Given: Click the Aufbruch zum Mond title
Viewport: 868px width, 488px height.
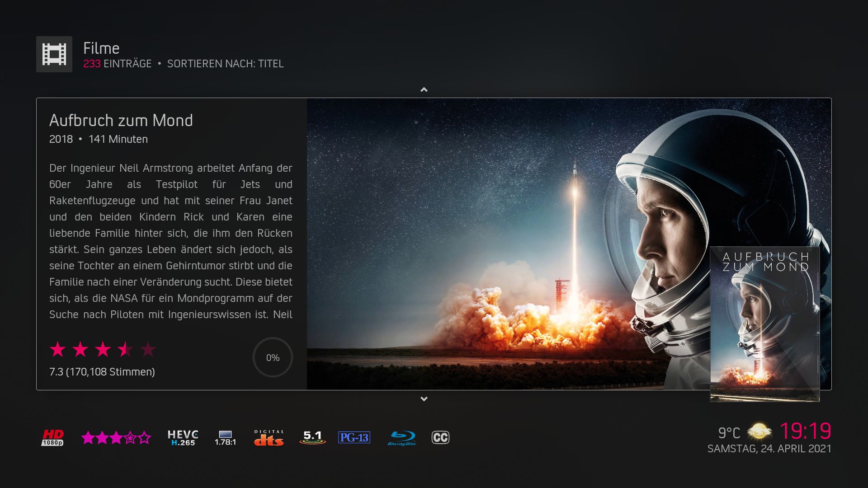Looking at the screenshot, I should (121, 120).
